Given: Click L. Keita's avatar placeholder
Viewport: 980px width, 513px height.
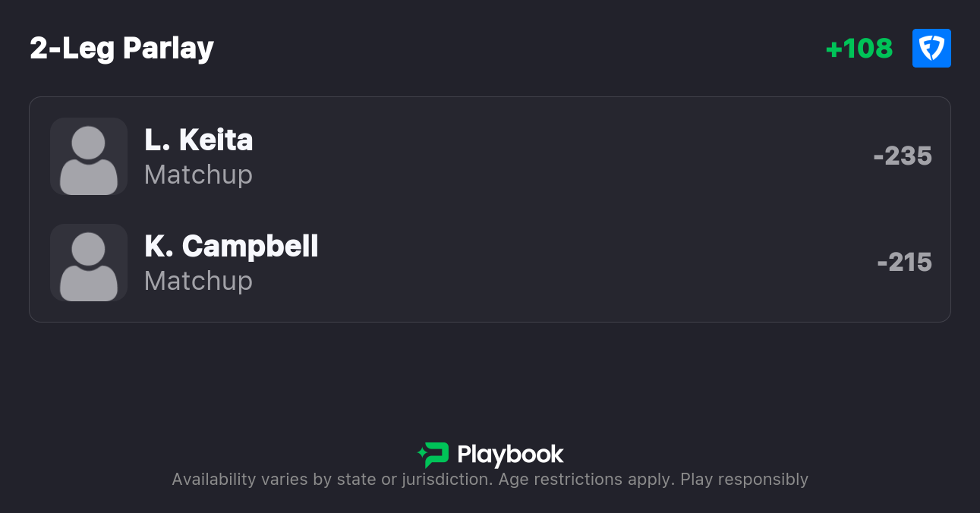Looking at the screenshot, I should (x=89, y=156).
